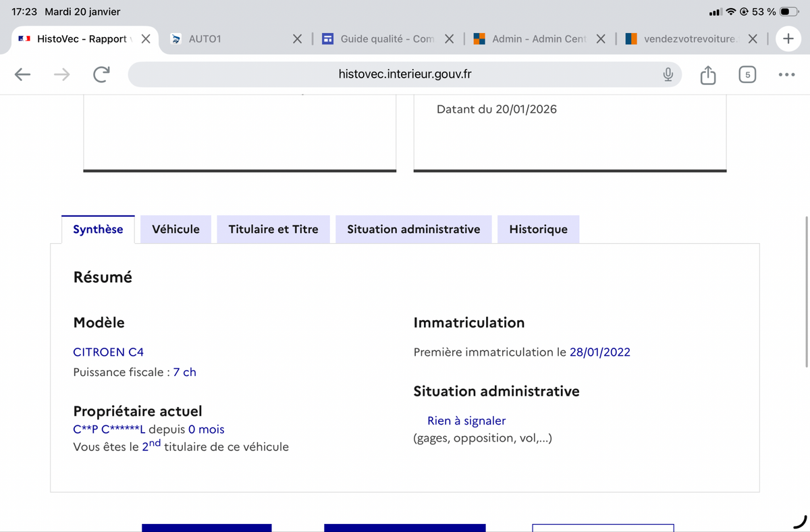
Task: Navigate back with the back arrow
Action: 22,74
